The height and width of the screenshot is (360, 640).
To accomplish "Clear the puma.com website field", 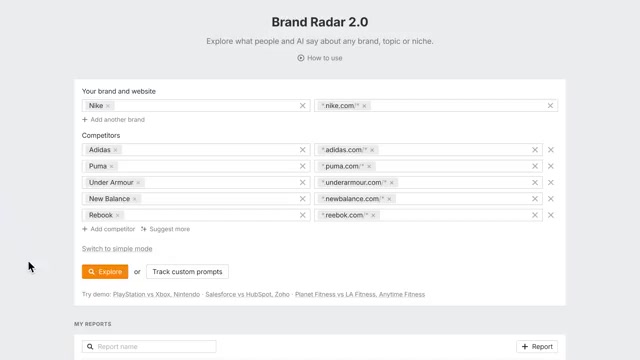I will pyautogui.click(x=535, y=166).
